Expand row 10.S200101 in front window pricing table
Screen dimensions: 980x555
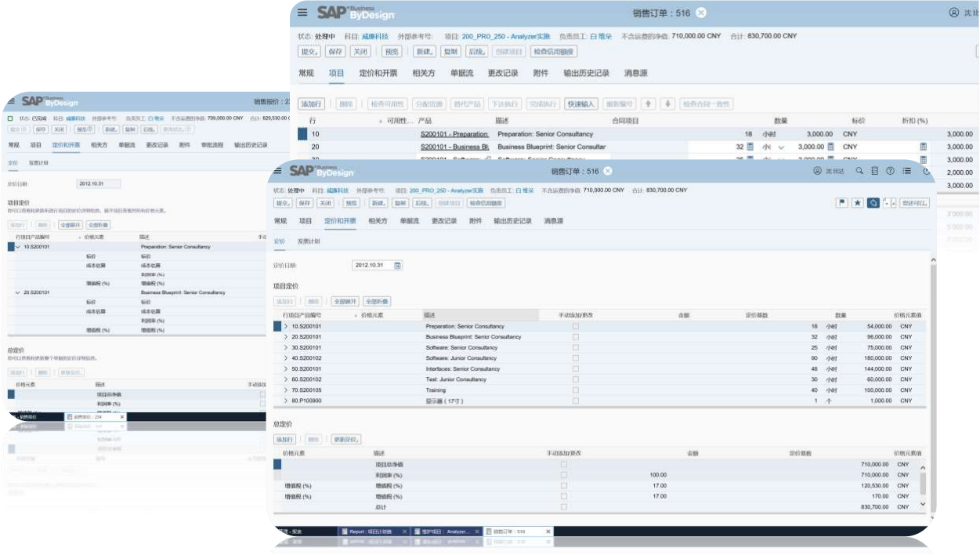click(286, 326)
